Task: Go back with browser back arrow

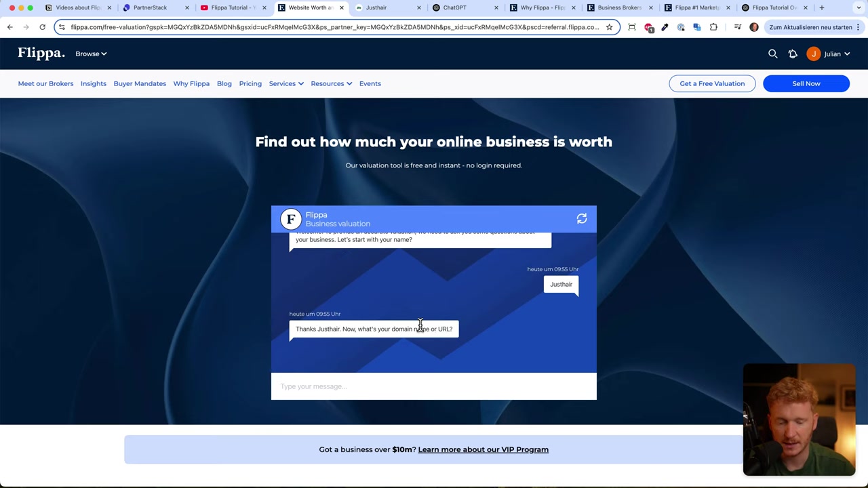Action: (x=9, y=27)
